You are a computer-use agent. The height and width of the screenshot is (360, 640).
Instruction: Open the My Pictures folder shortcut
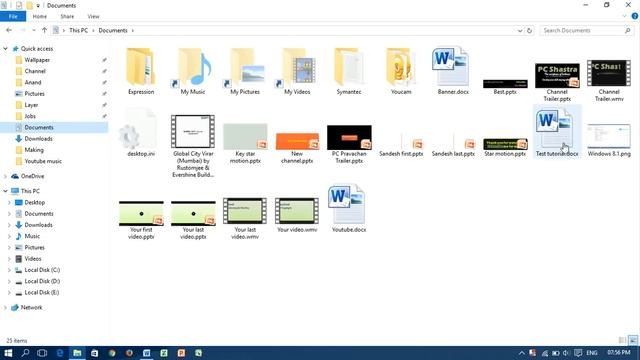245,71
